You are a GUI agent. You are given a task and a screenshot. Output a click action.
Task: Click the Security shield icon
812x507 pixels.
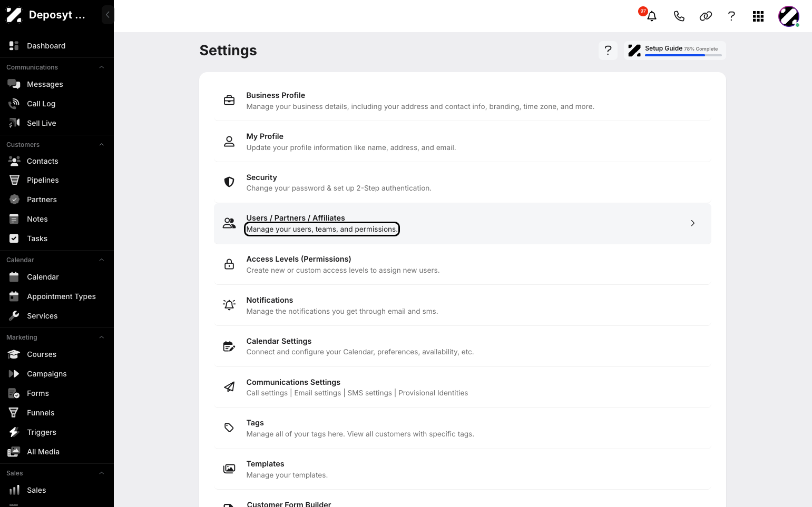point(229,182)
